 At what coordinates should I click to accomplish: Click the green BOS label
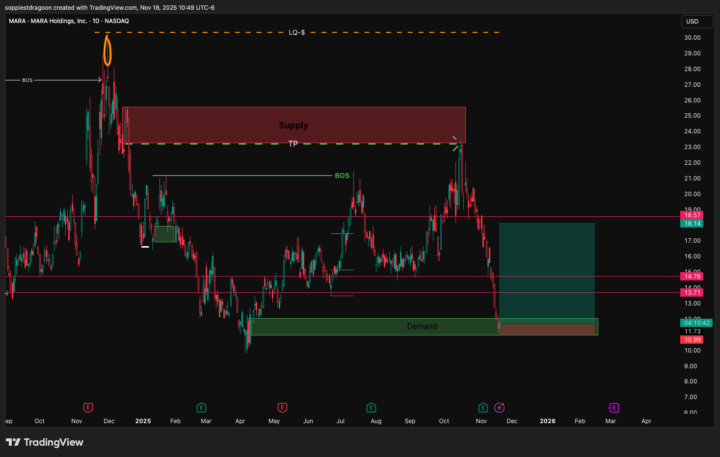pos(342,175)
